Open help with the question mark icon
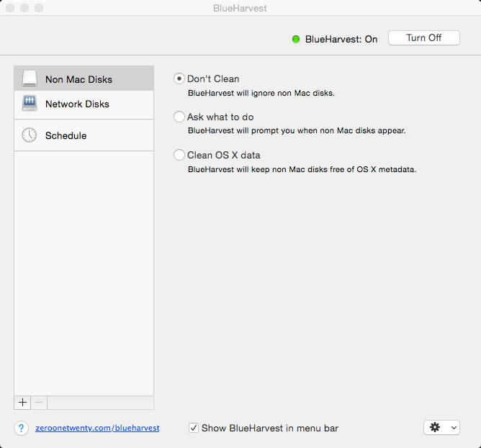This screenshot has height=448, width=481. [22, 428]
